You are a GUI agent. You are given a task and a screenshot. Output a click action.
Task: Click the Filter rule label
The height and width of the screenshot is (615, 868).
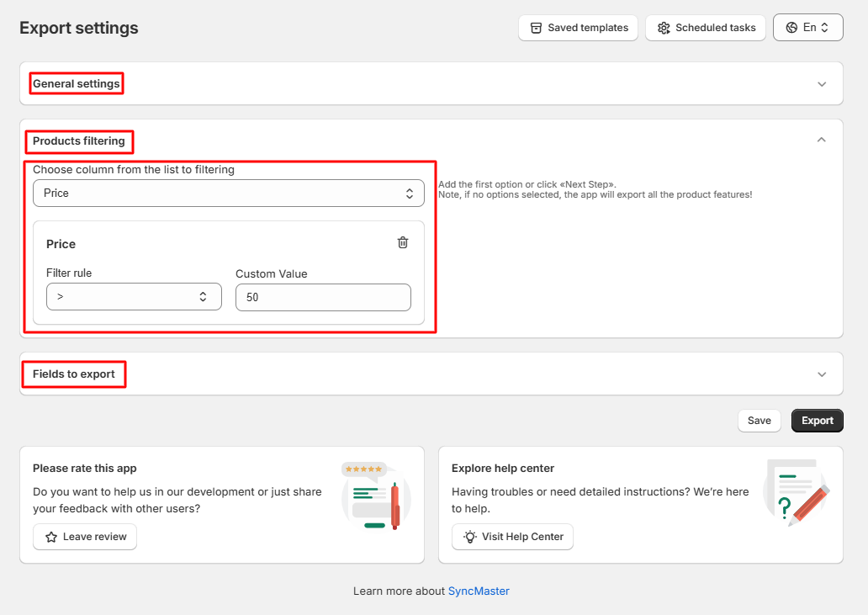click(69, 273)
